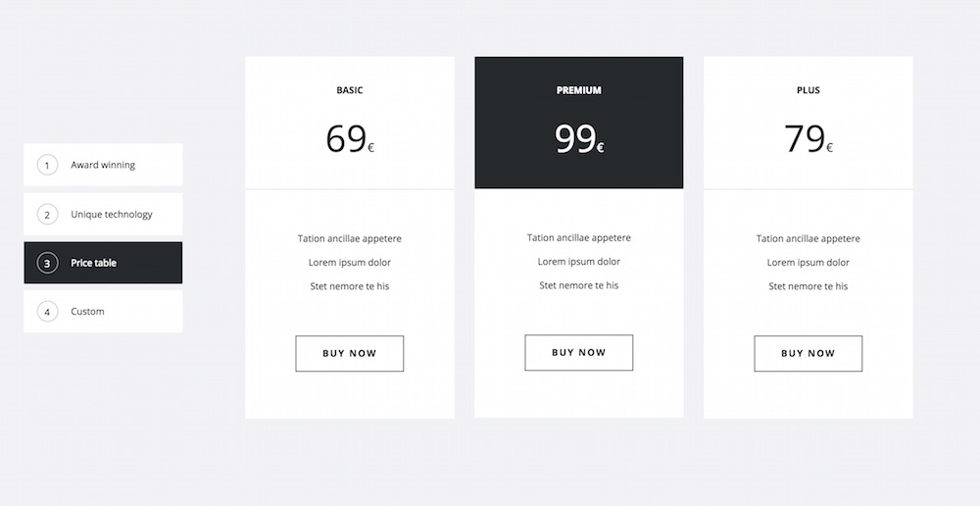Click "Tation ancillae appetere" in the Basic card

350,238
